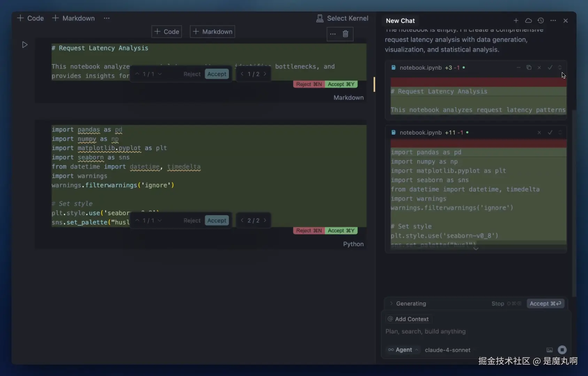Open notebook toolbar more actions menu
Screen dimensions: 588x376
point(107,18)
